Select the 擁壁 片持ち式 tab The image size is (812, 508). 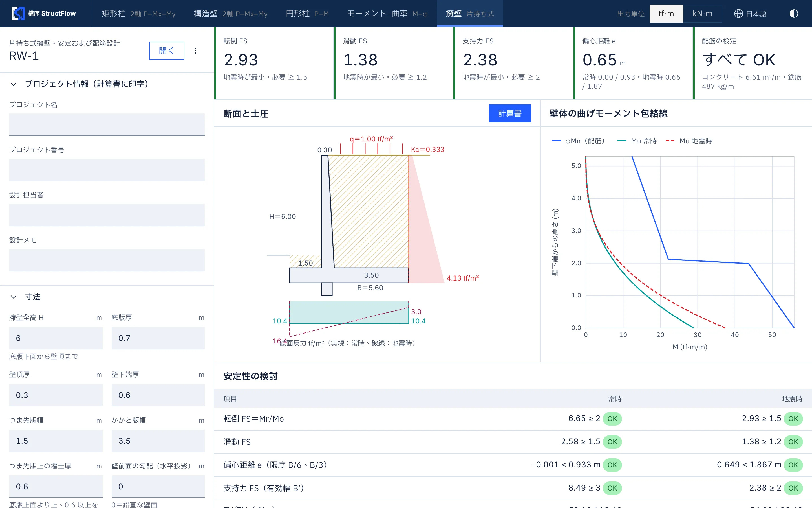470,14
